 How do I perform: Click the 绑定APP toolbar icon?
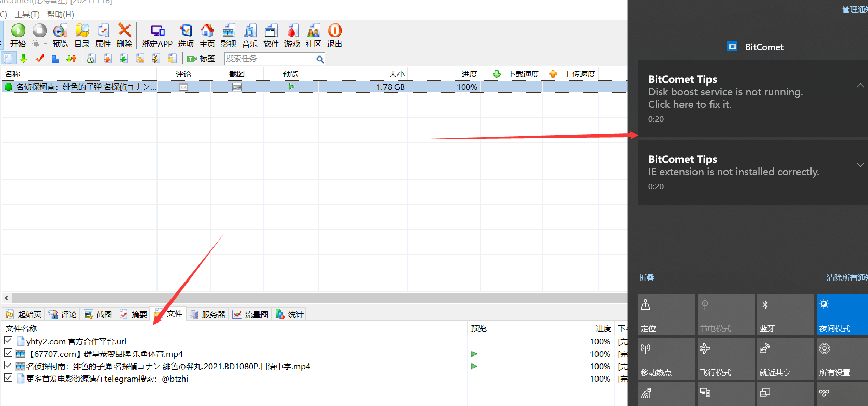click(x=157, y=36)
